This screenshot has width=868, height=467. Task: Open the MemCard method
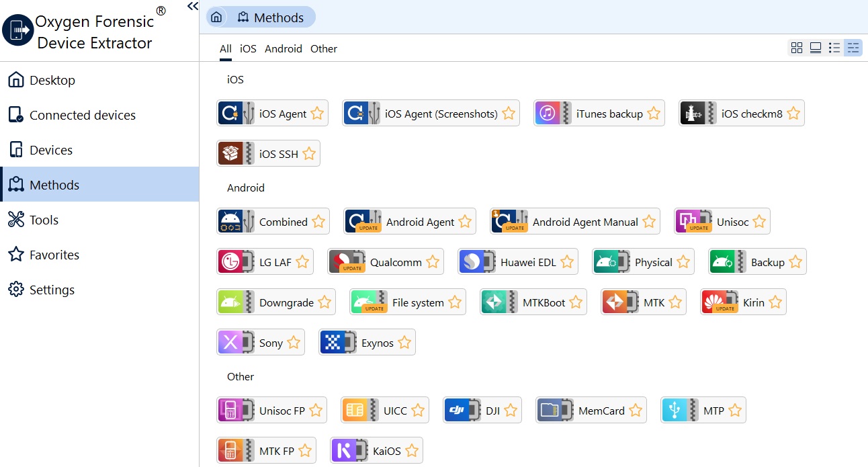[591, 411]
